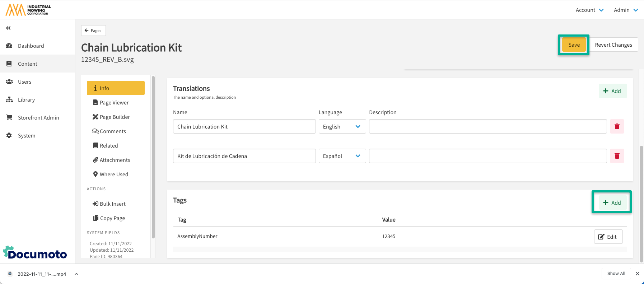Save the page changes

coord(574,45)
